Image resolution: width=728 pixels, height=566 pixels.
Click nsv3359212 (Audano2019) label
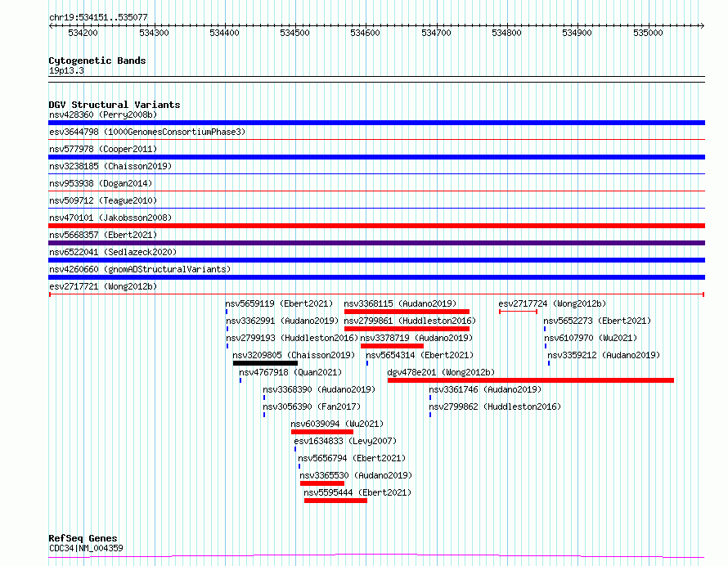(x=604, y=355)
